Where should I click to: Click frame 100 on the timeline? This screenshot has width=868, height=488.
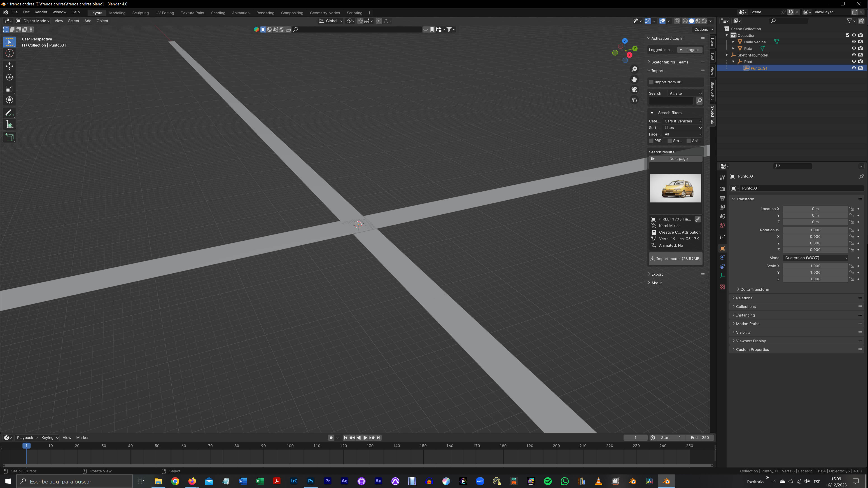[x=290, y=446]
